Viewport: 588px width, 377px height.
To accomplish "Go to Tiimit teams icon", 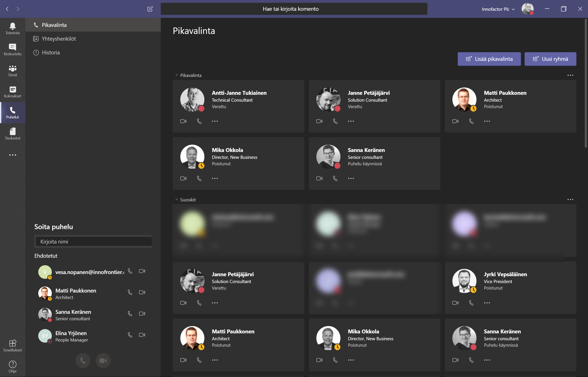I will click(x=12, y=70).
